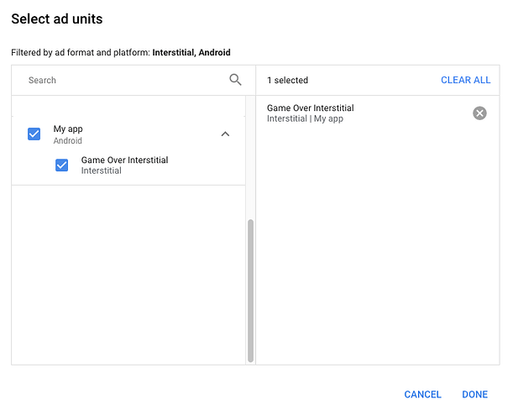Collapse the My app group chevron
This screenshot has width=513, height=420.
point(225,134)
